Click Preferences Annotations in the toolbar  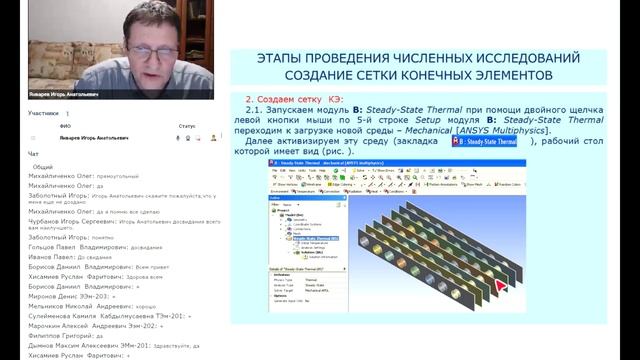click(442, 184)
